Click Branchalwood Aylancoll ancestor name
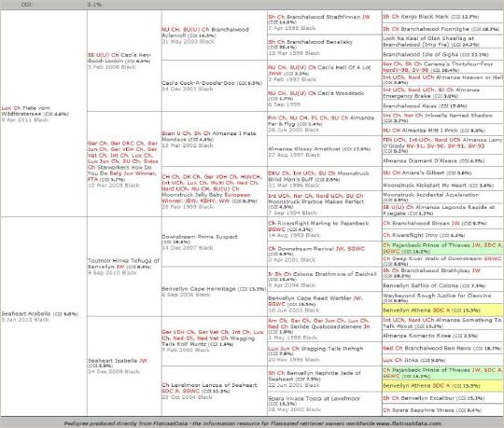Viewport: 504px width, 428px height. [x=205, y=32]
